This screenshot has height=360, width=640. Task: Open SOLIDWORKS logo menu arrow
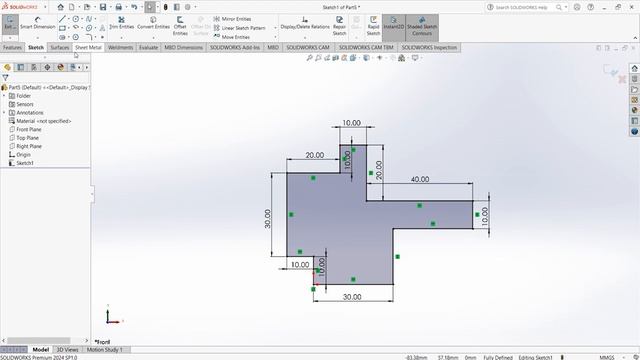point(45,7)
